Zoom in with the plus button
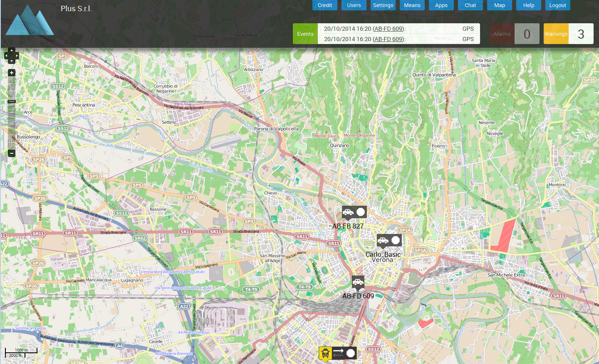This screenshot has width=599, height=364. (x=12, y=73)
